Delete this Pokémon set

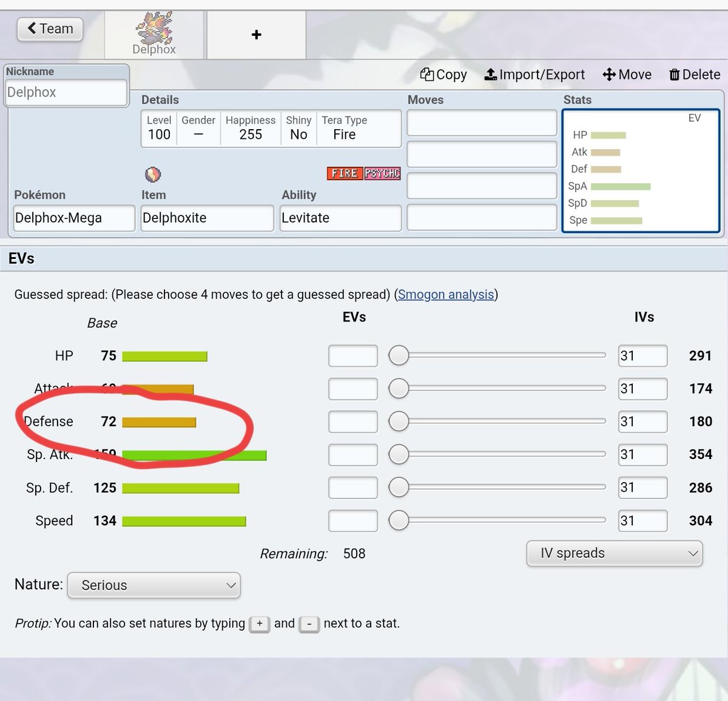click(695, 75)
